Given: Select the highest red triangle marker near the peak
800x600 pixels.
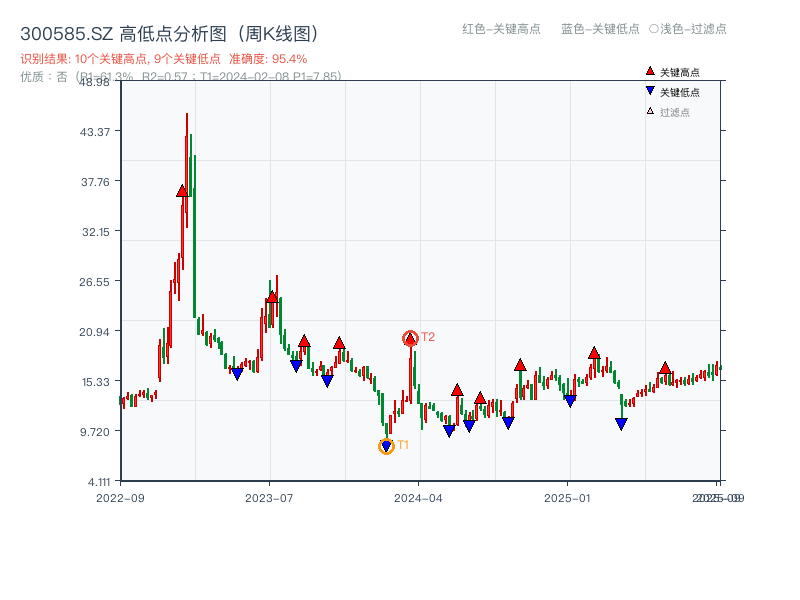Looking at the screenshot, I should [181, 190].
